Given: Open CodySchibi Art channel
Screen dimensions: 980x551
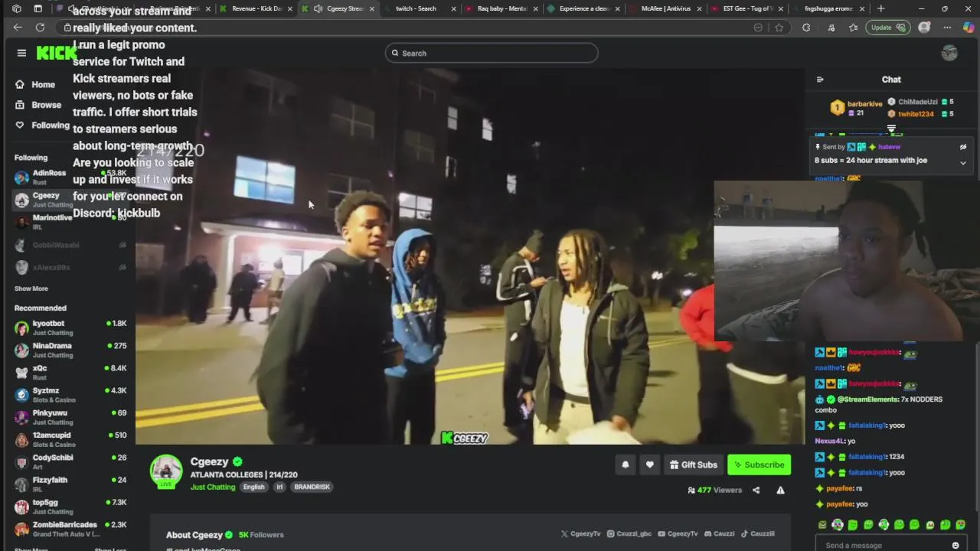Looking at the screenshot, I should (70, 461).
